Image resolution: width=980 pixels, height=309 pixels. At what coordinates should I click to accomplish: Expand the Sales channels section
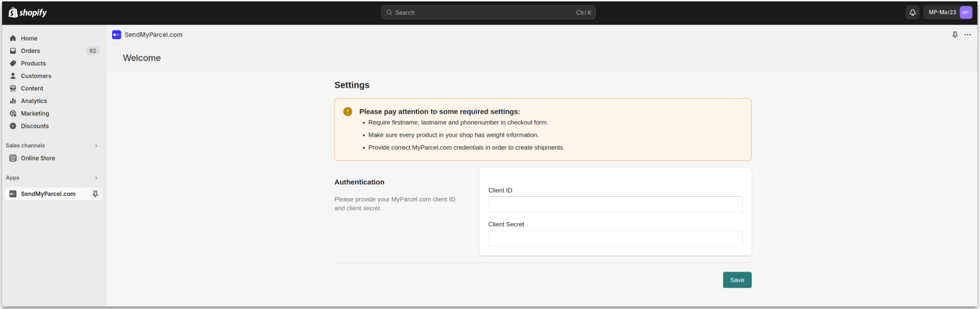pos(96,146)
